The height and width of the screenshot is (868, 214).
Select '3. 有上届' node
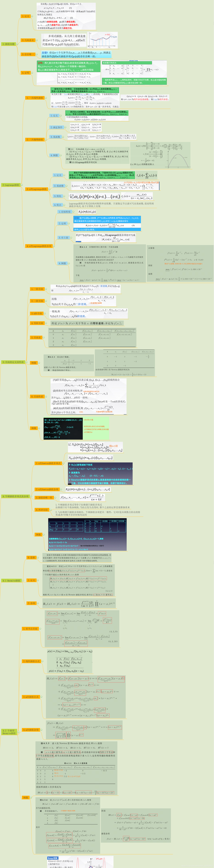point(63,238)
